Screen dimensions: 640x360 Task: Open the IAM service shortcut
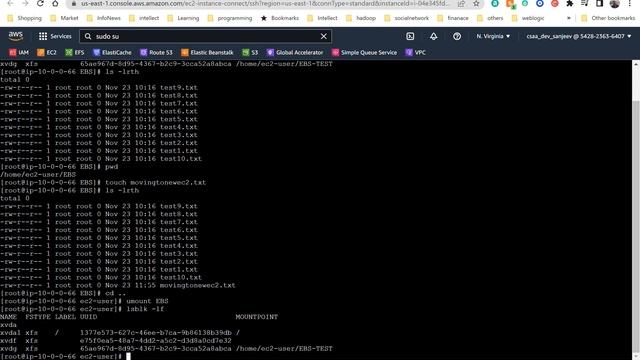point(19,52)
